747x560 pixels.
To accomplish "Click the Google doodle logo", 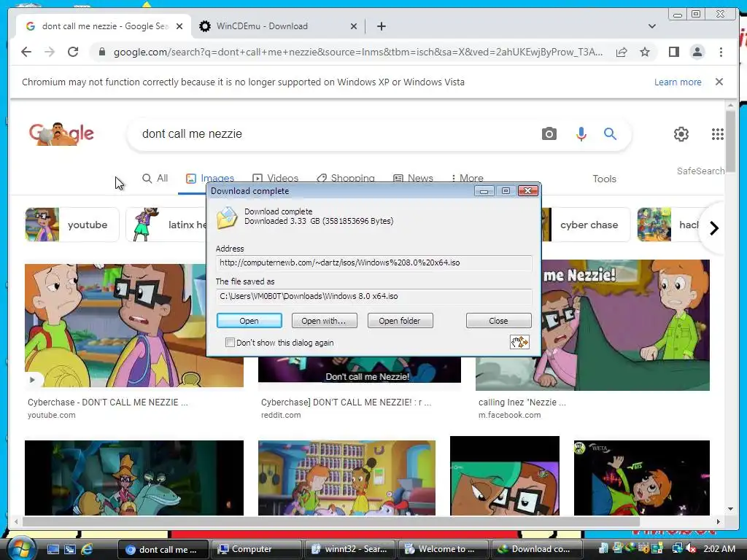I will [61, 134].
